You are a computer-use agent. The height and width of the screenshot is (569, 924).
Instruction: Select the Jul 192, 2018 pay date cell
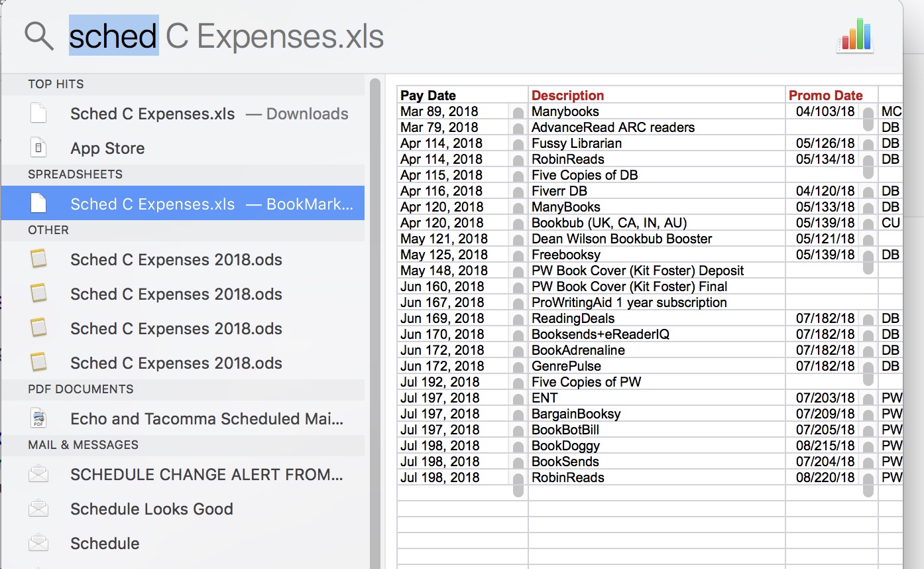pos(463,382)
